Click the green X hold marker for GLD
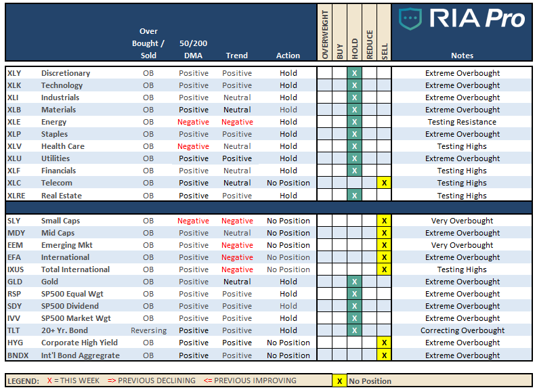The image size is (537, 392). [x=354, y=282]
